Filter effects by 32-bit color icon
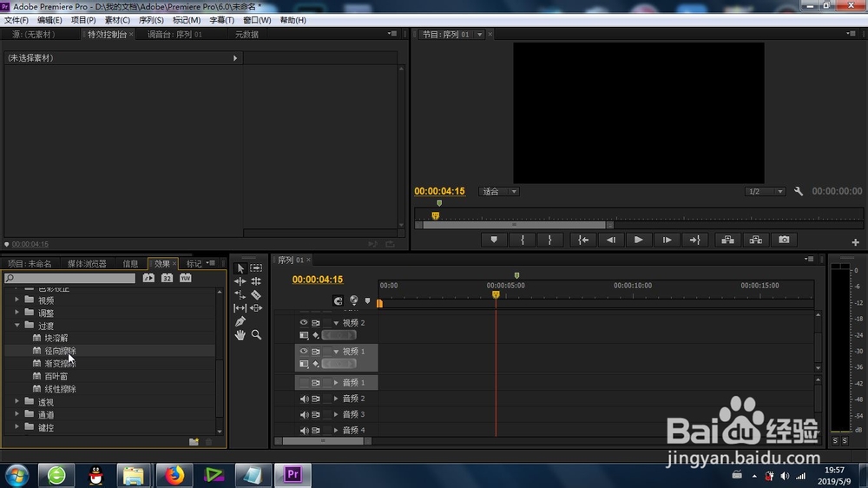This screenshot has height=488, width=868. tap(167, 278)
